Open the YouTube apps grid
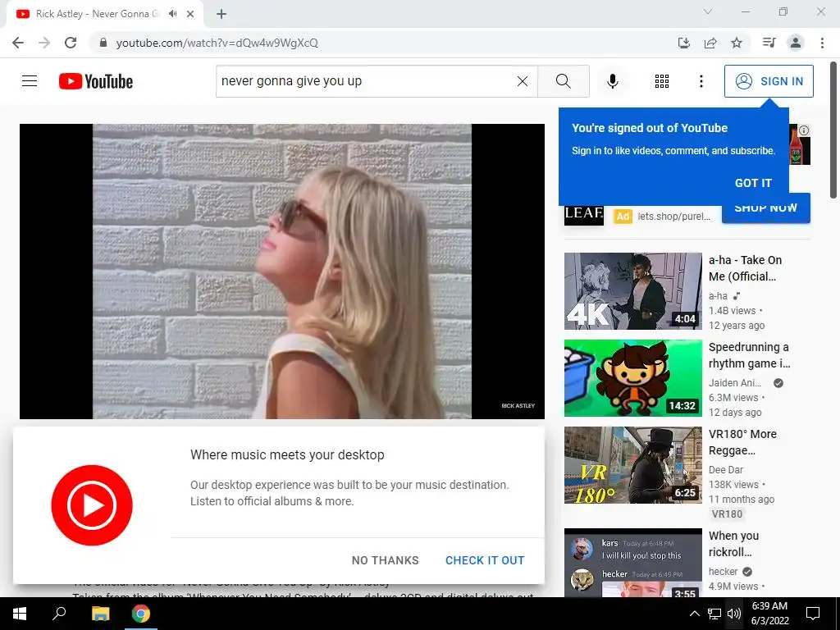840x630 pixels. point(662,81)
